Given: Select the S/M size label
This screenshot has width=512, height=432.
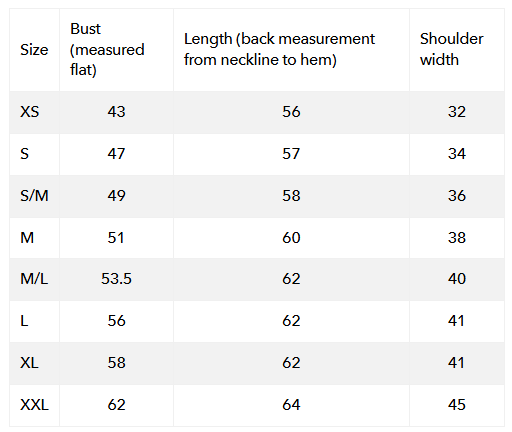Looking at the screenshot, I should [x=34, y=196].
